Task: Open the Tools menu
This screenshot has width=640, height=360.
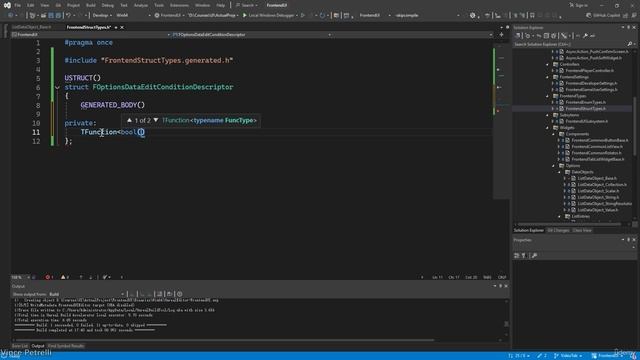Action: coord(159,5)
